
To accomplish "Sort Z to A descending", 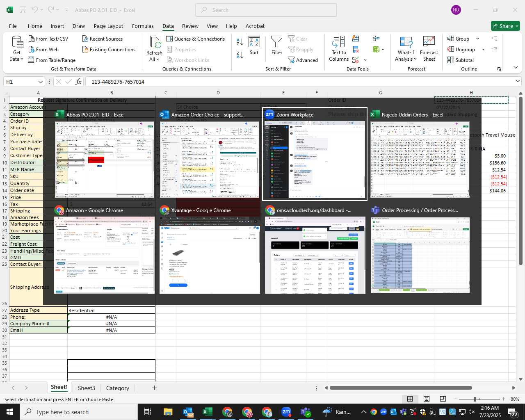I will (240, 55).
